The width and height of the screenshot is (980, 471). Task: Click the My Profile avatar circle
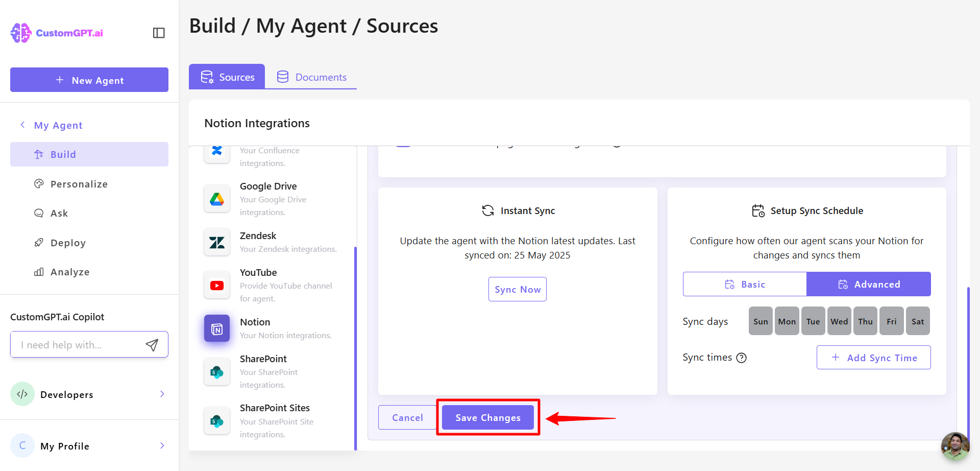[x=22, y=445]
